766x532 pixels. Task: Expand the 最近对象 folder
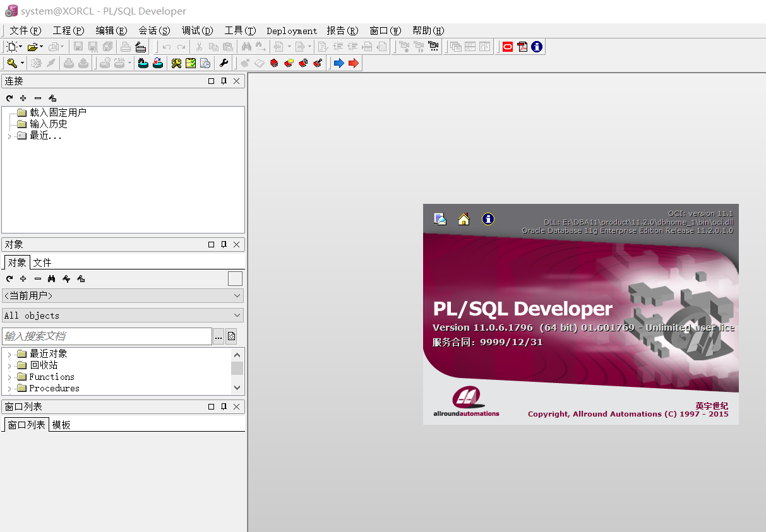click(9, 354)
